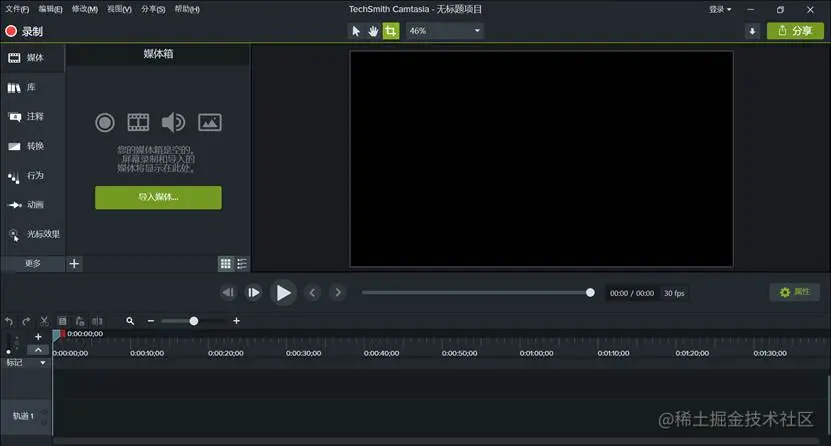The height and width of the screenshot is (446, 831).
Task: Click the horizontal timeline scrollbar
Action: (436, 441)
